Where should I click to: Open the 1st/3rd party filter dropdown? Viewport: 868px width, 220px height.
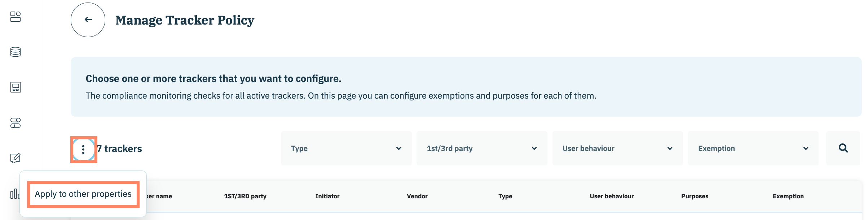[x=481, y=148]
